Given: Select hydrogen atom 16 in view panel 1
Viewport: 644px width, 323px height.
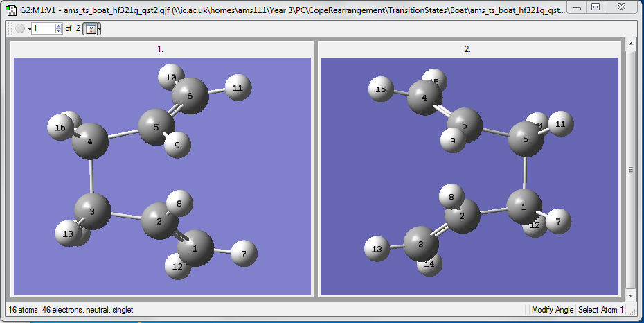Looking at the screenshot, I should click(x=60, y=128).
